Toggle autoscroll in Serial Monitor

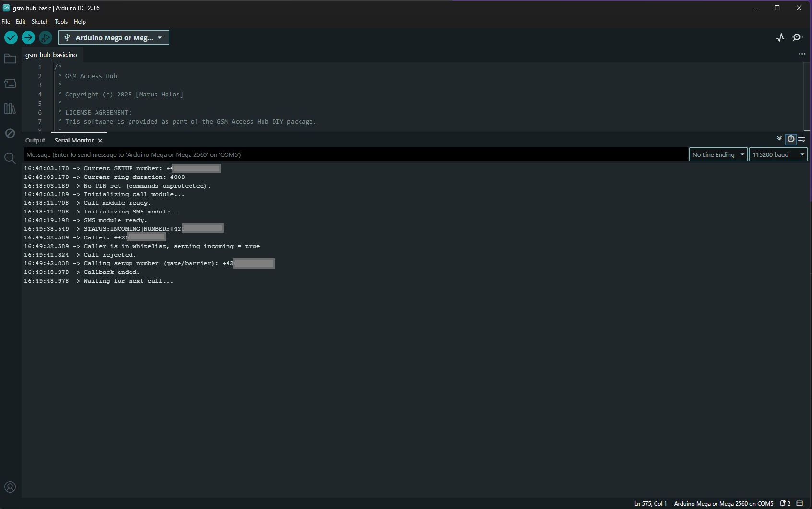click(x=779, y=139)
